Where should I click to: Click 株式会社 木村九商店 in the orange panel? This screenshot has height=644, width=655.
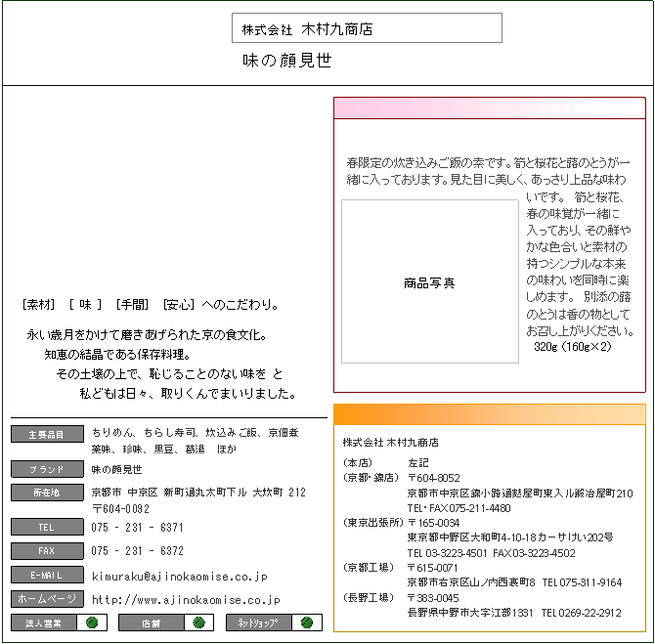pyautogui.click(x=391, y=443)
